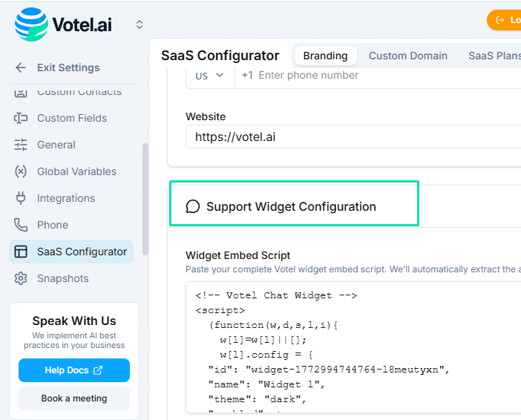Open Custom Fields settings

point(72,118)
